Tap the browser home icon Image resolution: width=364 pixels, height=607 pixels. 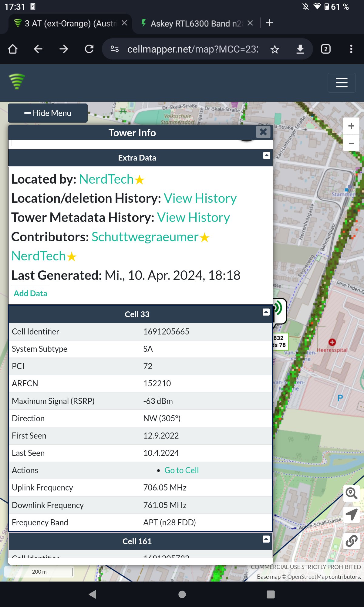click(x=13, y=49)
